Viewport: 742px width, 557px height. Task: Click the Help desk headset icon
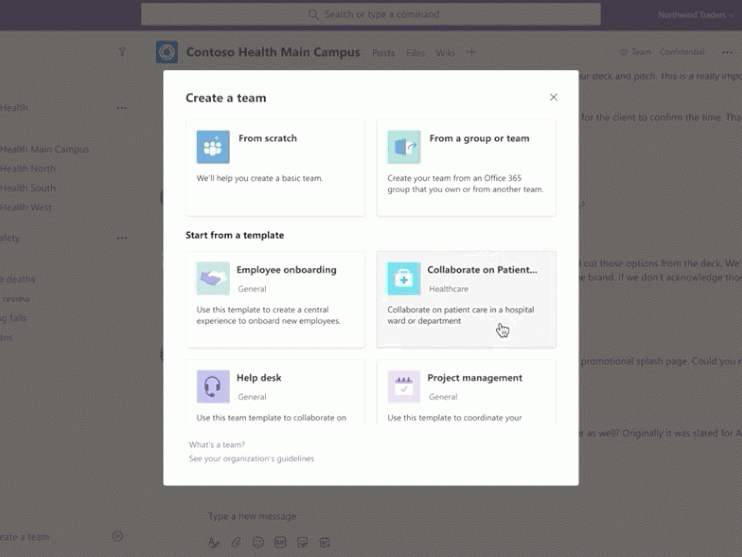point(213,386)
